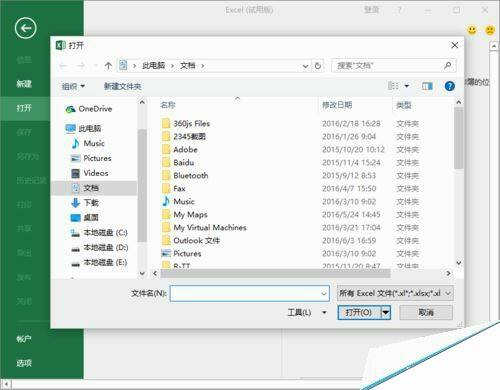Toggle the preview pane button
The width and height of the screenshot is (500, 390).
tap(427, 86)
